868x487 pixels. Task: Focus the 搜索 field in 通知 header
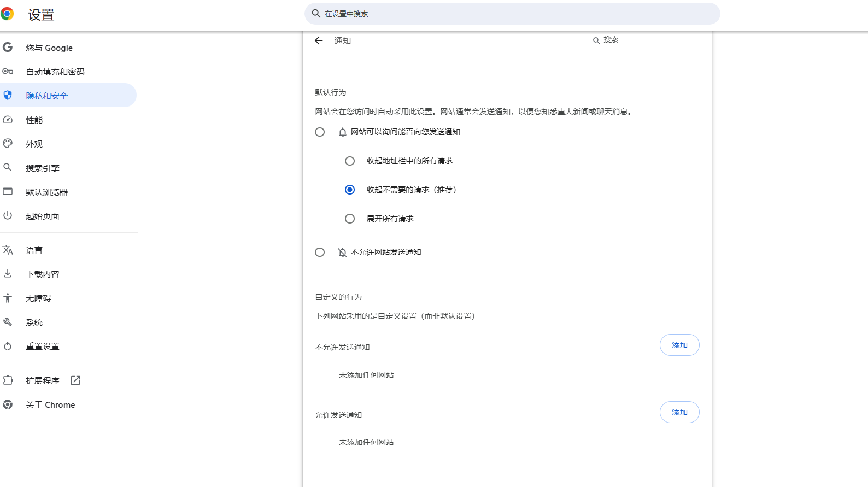coord(651,40)
